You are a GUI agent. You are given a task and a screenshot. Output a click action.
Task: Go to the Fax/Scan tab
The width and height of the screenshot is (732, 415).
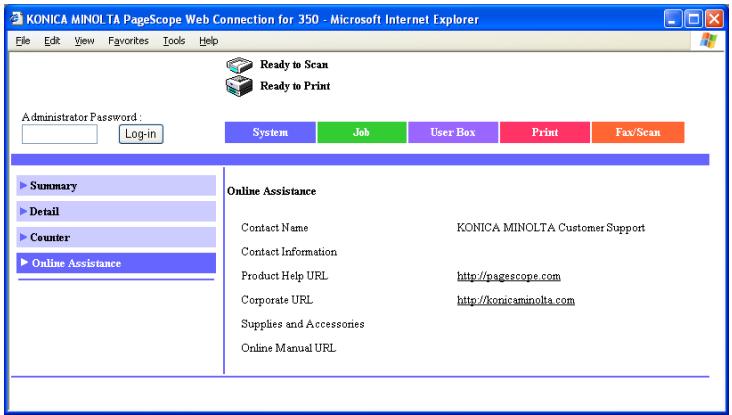[x=638, y=133]
